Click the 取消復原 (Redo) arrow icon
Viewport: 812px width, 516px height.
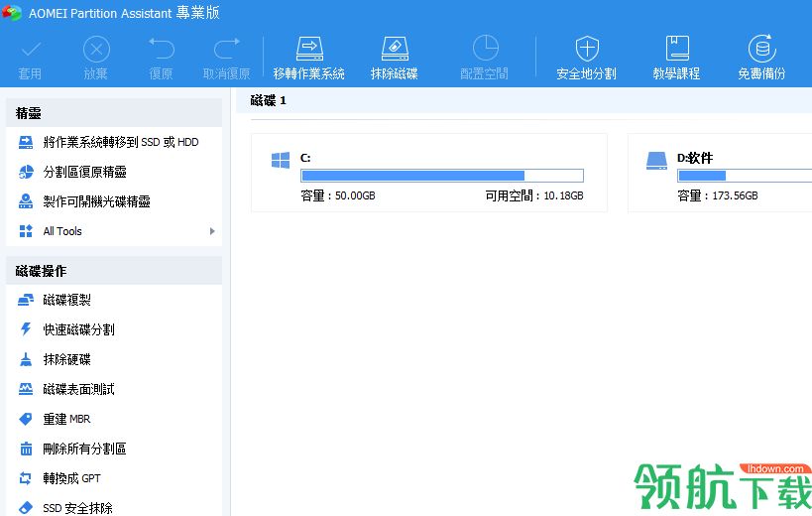tap(227, 50)
